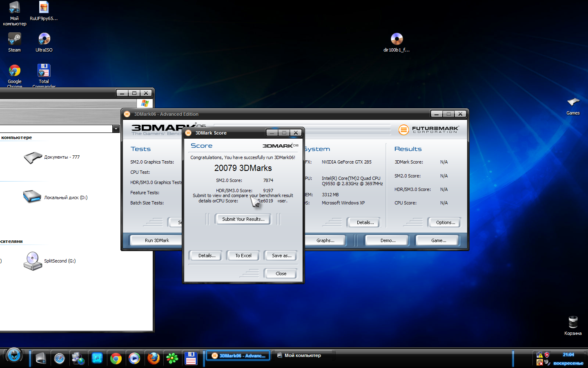
Task: Launch ICQ flower icon in quick launch
Action: point(172,359)
